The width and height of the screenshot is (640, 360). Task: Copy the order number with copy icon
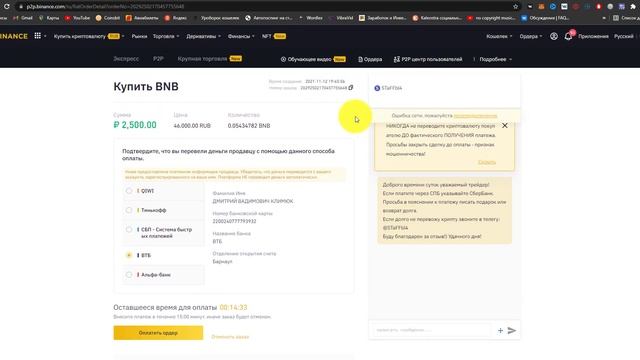351,88
